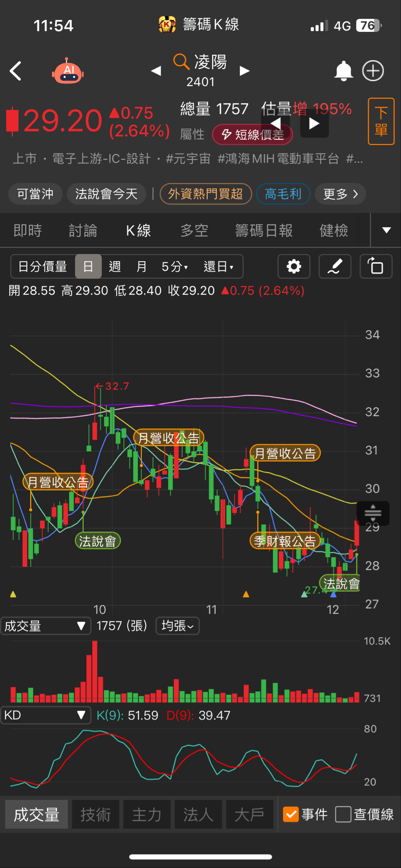Expand 更多 tags
401x868 pixels.
point(340,194)
